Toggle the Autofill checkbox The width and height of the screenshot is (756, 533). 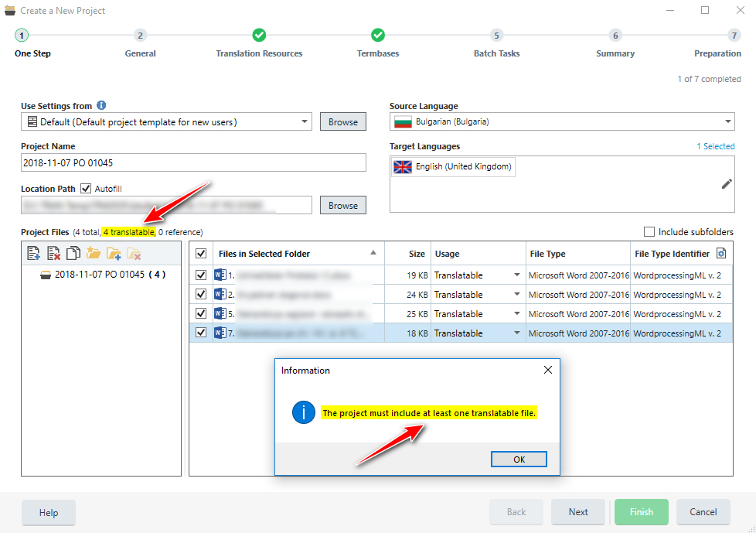pyautogui.click(x=86, y=189)
